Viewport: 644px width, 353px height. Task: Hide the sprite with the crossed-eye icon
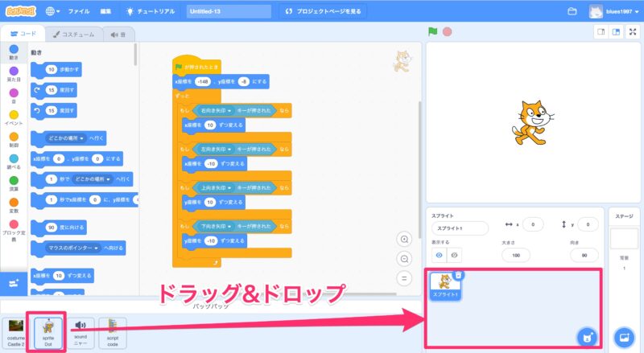[453, 254]
